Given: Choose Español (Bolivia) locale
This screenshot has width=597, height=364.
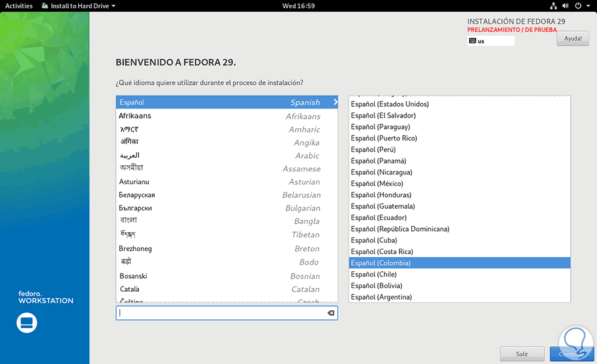Looking at the screenshot, I should click(460, 286).
